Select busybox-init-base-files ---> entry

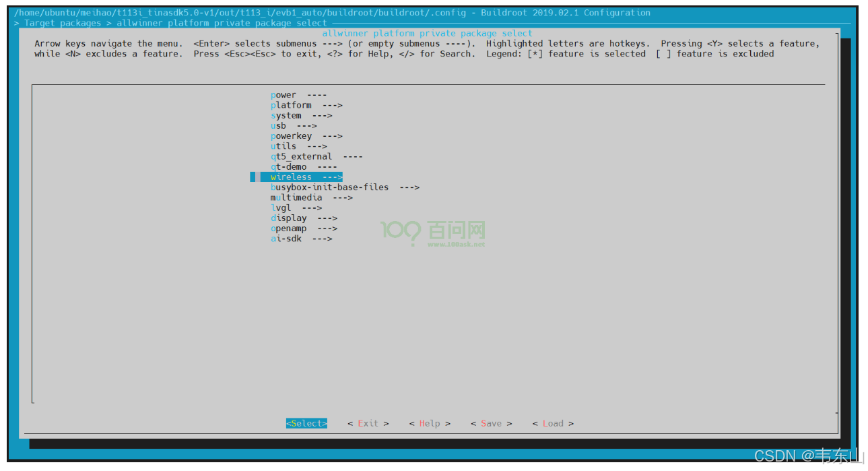click(x=345, y=187)
